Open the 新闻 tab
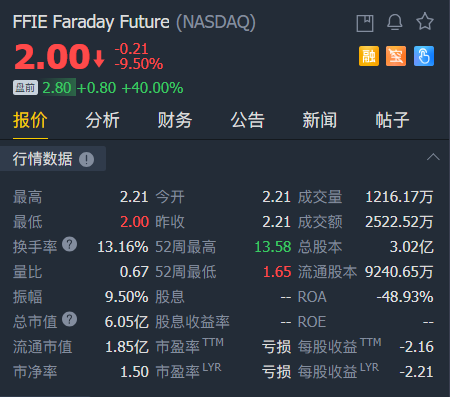450x397 pixels. (x=320, y=120)
